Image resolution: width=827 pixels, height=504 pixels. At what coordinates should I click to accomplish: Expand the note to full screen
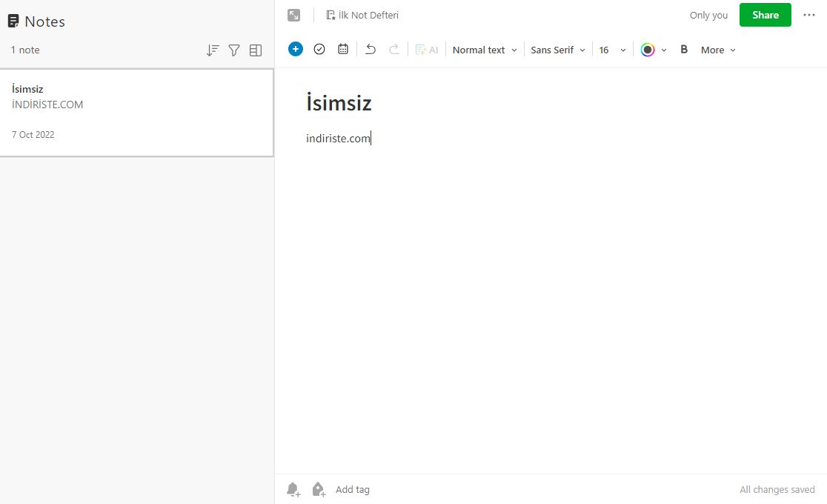point(293,16)
